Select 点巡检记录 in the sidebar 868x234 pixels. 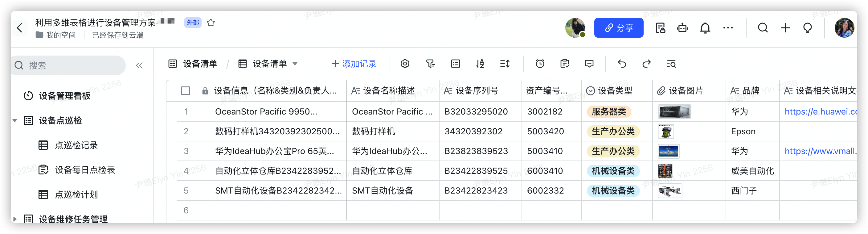[76, 145]
